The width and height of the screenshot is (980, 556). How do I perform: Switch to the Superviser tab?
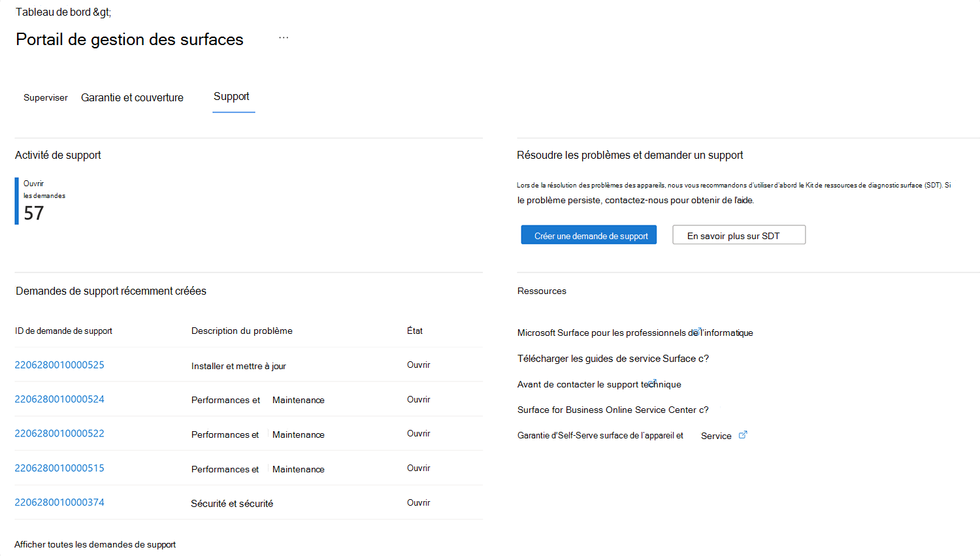point(45,97)
